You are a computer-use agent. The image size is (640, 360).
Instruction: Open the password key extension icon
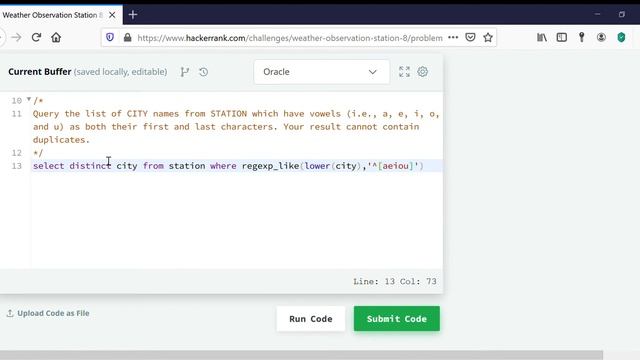[x=582, y=38]
